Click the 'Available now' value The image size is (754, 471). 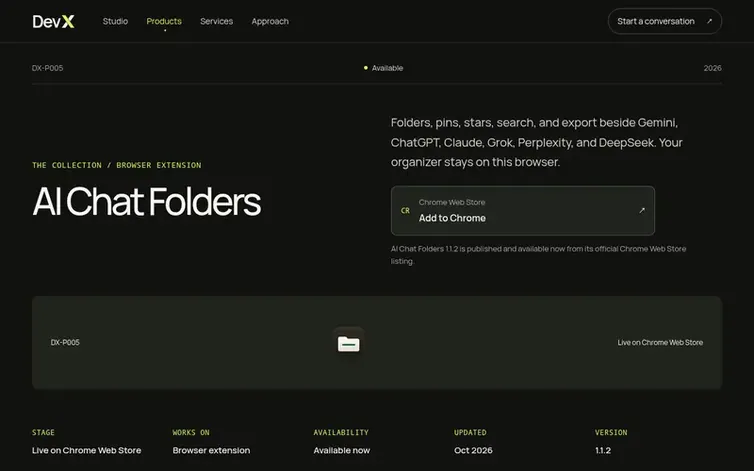pos(342,450)
